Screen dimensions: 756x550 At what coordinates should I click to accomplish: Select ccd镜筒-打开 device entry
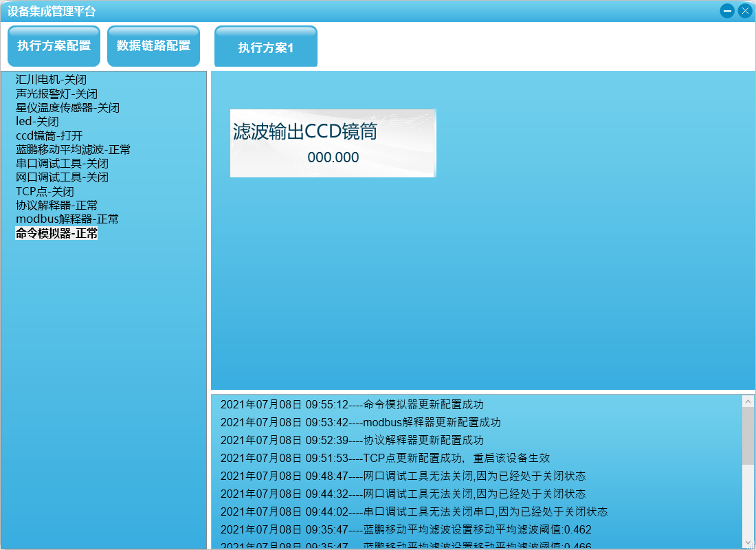(x=49, y=135)
